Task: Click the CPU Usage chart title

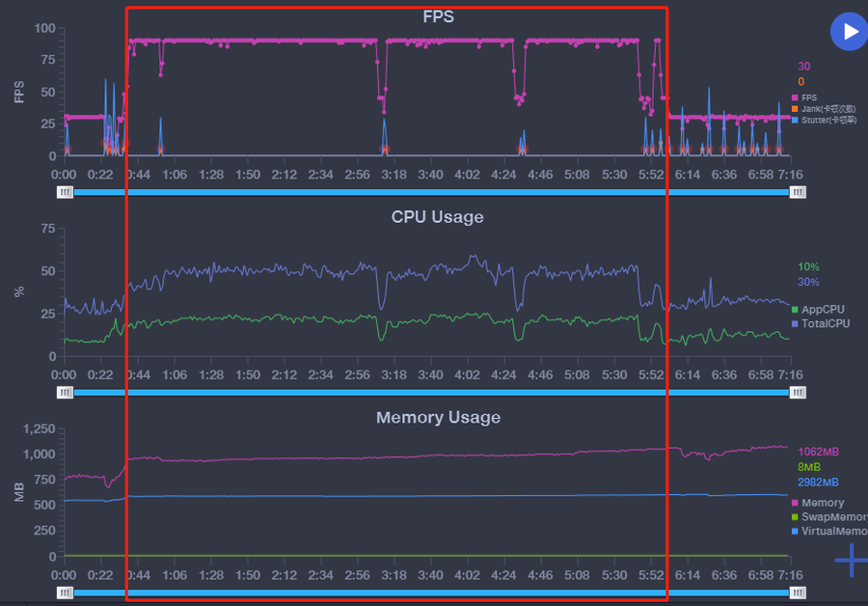Action: click(437, 217)
